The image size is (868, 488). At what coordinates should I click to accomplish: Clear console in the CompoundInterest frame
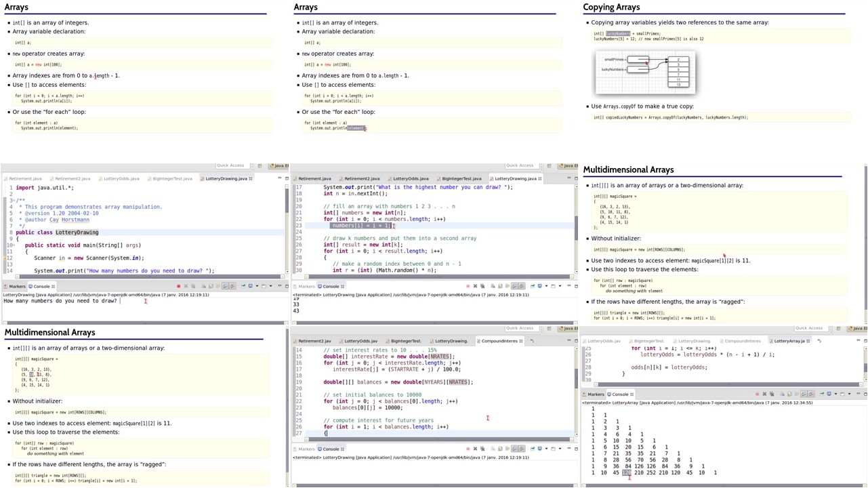pos(493,449)
